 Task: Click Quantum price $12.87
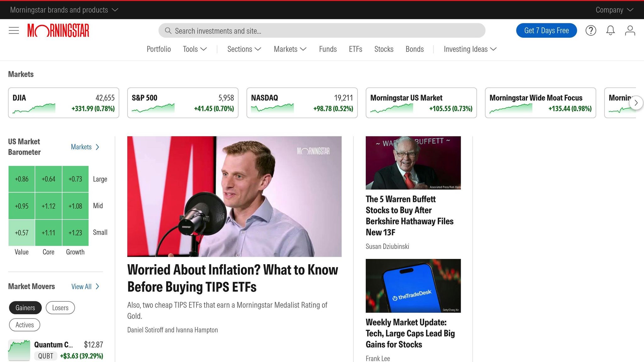(x=93, y=345)
